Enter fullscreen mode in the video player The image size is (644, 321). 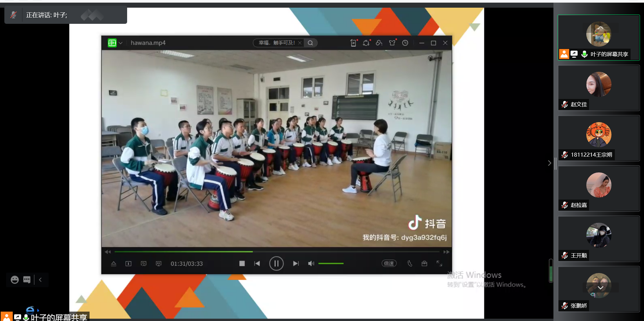(439, 264)
